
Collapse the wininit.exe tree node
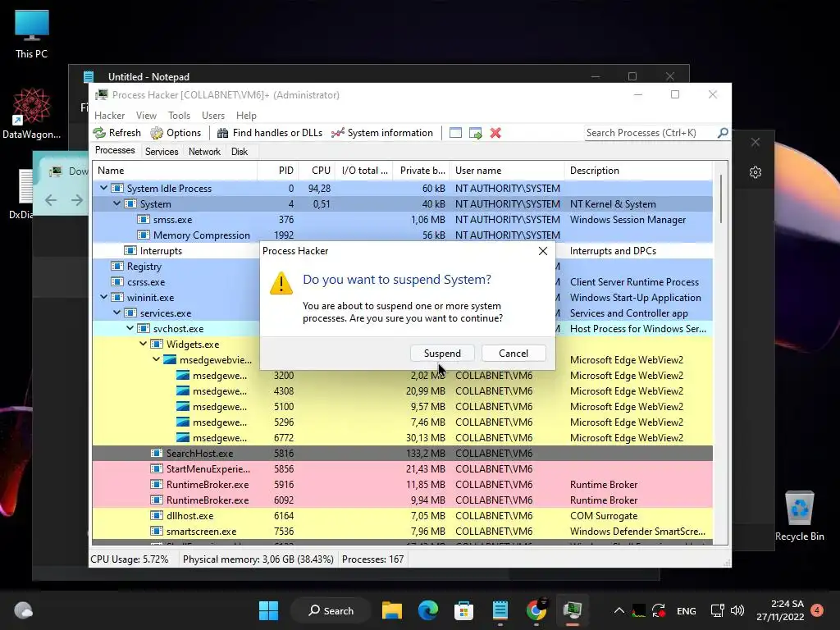click(x=103, y=297)
